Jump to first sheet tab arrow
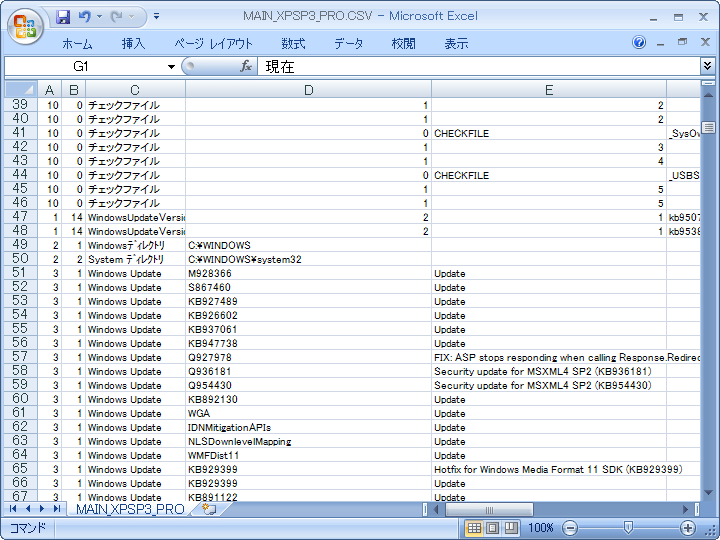This screenshot has height=540, width=720. pos(13,508)
